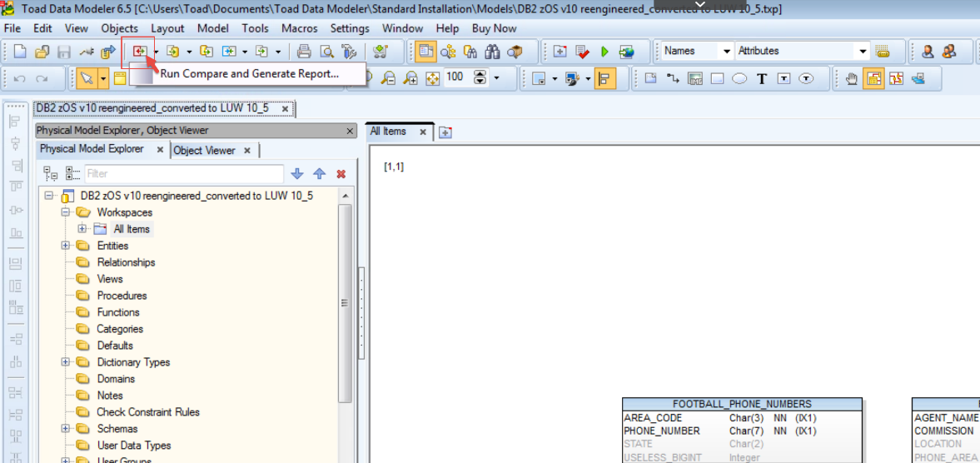Image resolution: width=980 pixels, height=463 pixels.
Task: Close the Object Viewer tab
Action: (x=247, y=151)
